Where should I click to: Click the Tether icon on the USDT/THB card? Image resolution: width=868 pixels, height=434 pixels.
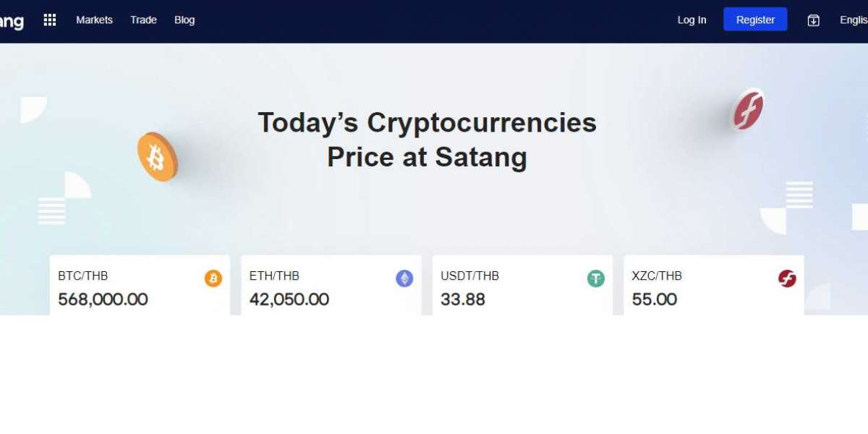point(595,278)
